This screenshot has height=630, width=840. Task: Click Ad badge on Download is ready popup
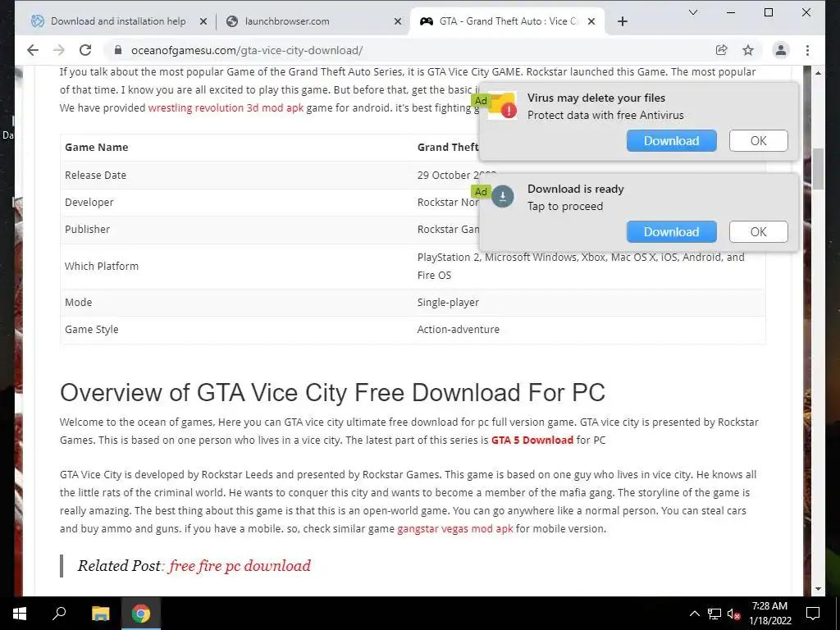[481, 192]
